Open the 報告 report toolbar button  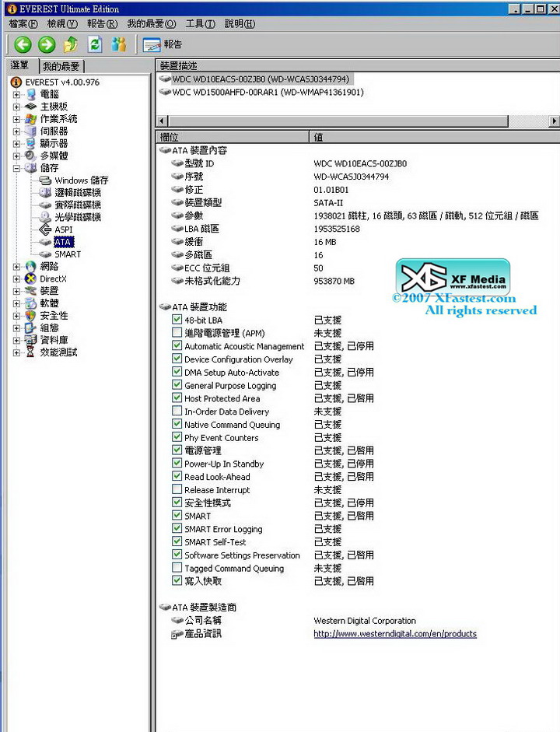(163, 44)
